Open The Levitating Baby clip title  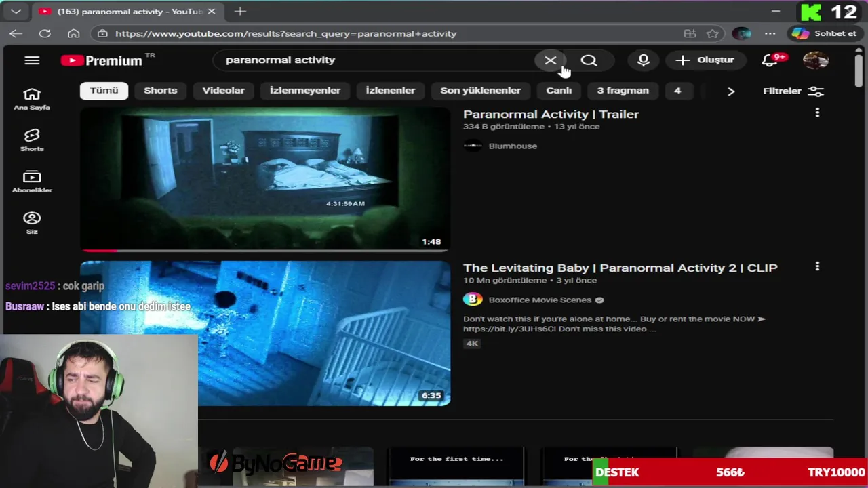(620, 268)
